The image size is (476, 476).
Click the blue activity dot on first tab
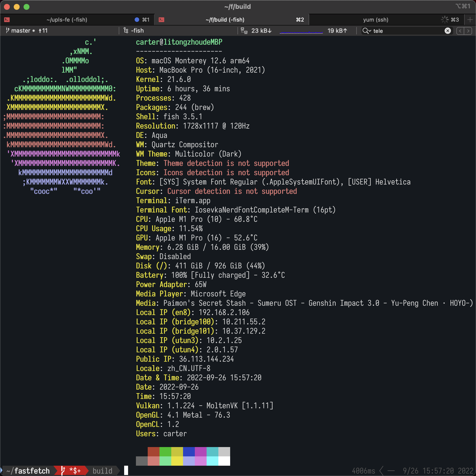[137, 20]
